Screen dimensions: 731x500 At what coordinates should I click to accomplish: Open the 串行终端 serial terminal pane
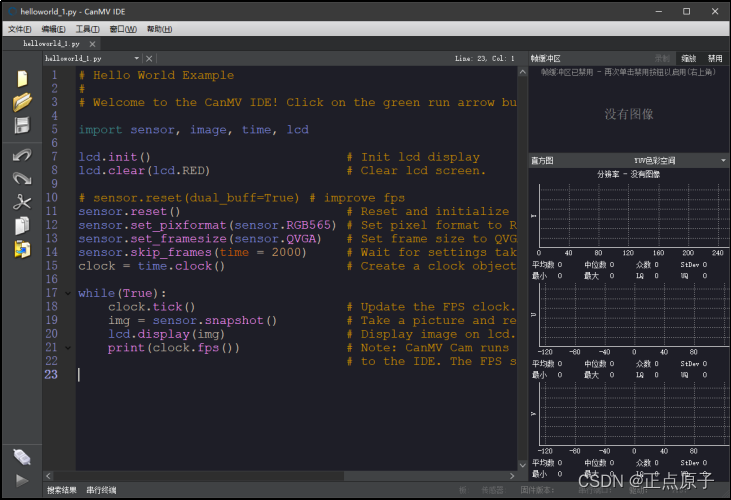click(101, 490)
